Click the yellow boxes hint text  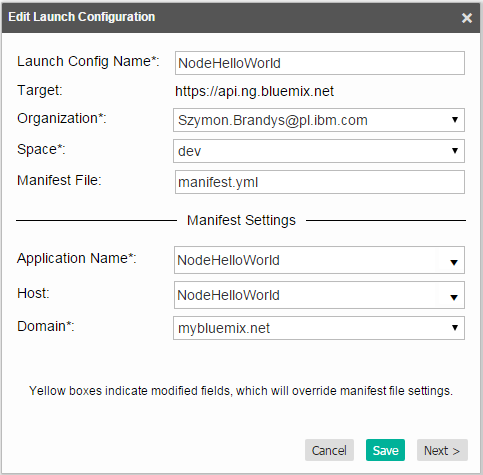point(241,391)
